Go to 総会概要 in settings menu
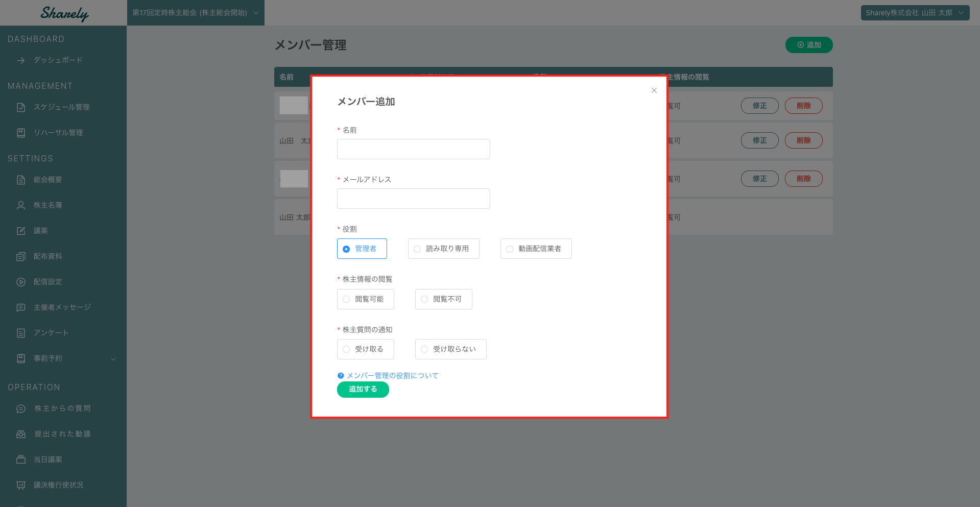The height and width of the screenshot is (507, 980). coord(48,180)
